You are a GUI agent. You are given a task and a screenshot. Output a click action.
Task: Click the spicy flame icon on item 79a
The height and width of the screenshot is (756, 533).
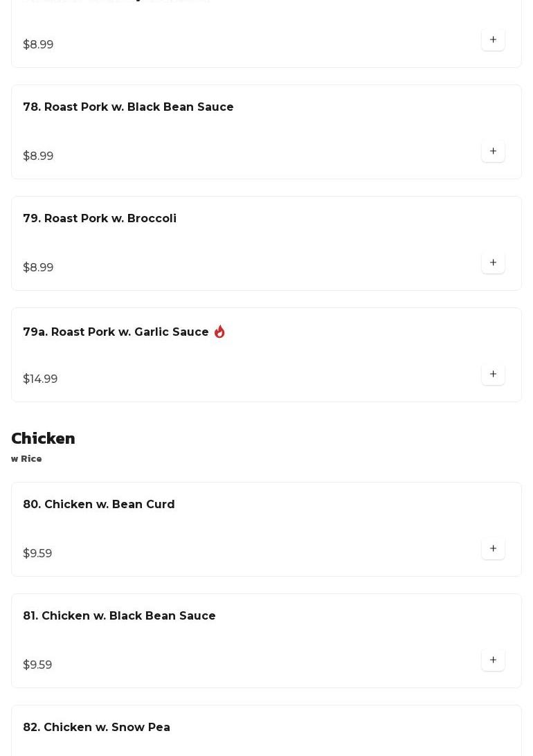tap(219, 332)
